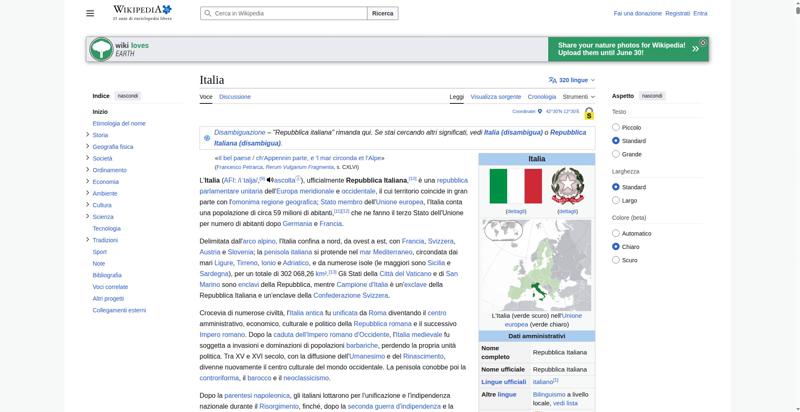This screenshot has width=800, height=412.
Task: Click the yellow padlock protection icon
Action: coord(589,113)
